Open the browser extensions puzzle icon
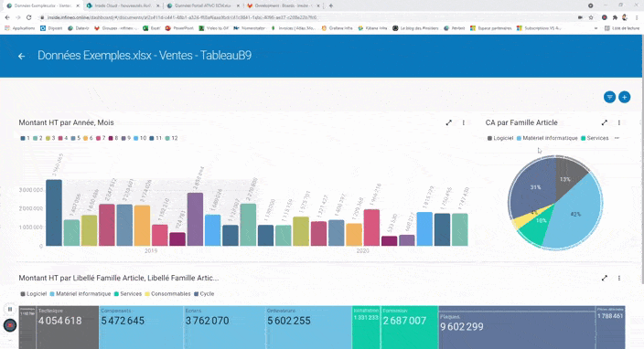The width and height of the screenshot is (644, 349). point(615,17)
